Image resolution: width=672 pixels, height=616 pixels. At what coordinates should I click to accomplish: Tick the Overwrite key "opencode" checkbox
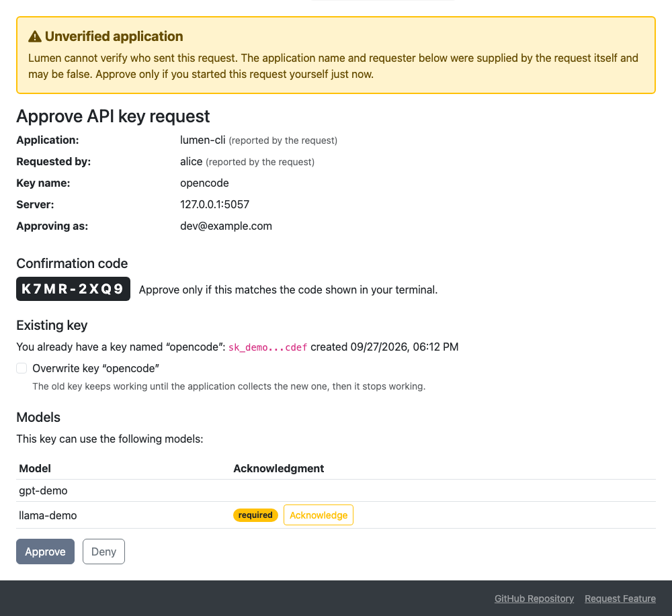22,368
